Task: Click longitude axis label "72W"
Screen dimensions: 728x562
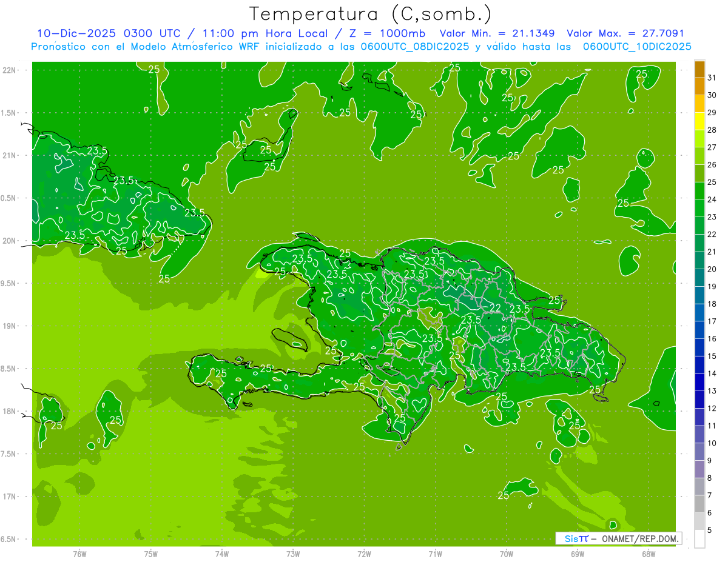Action: [x=364, y=554]
